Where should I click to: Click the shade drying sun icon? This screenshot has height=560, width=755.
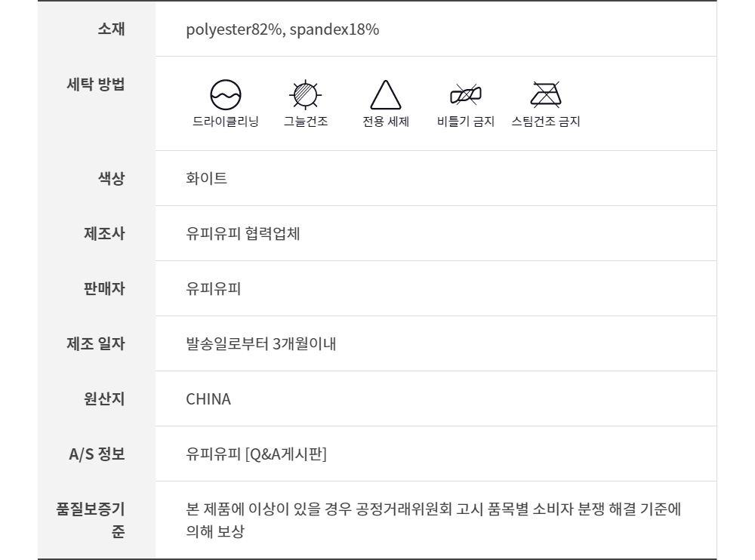(x=306, y=95)
